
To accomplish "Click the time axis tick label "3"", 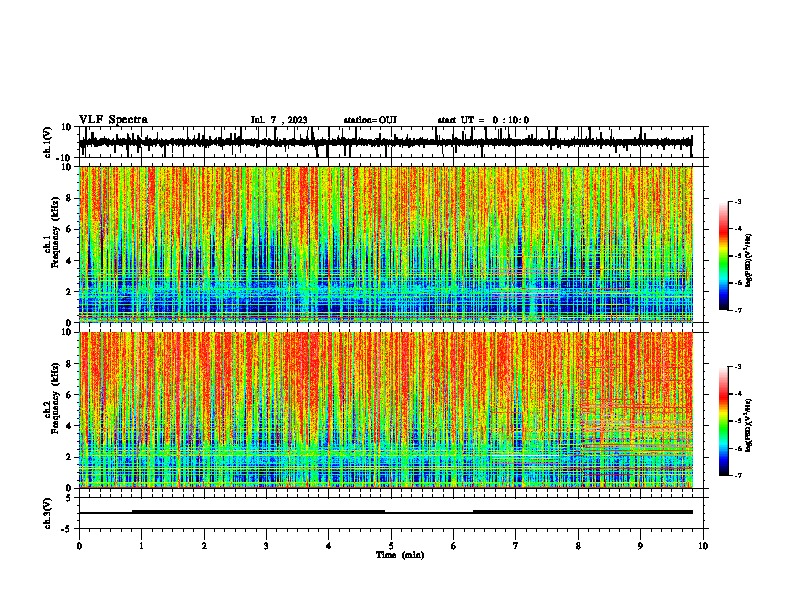I will pos(266,545).
